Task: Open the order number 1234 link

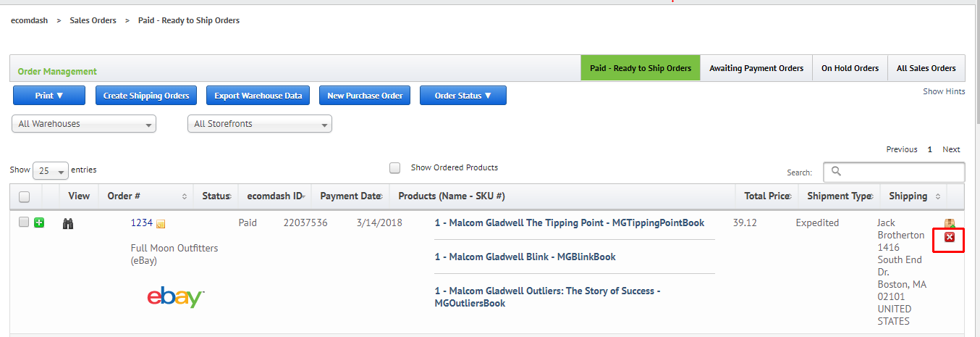Action: click(142, 223)
